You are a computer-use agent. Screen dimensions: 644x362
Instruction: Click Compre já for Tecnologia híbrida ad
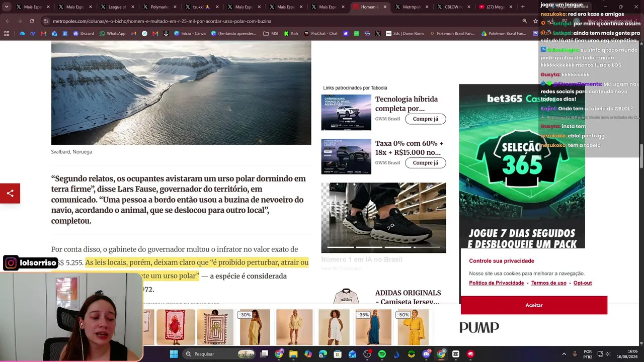coord(426,119)
